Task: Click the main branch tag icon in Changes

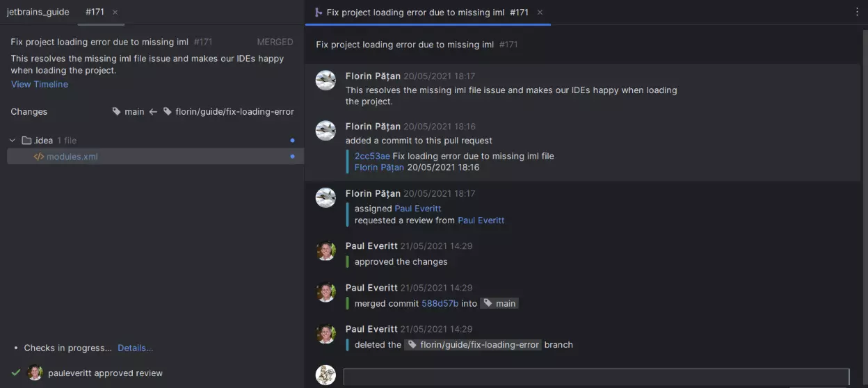Action: [x=116, y=111]
